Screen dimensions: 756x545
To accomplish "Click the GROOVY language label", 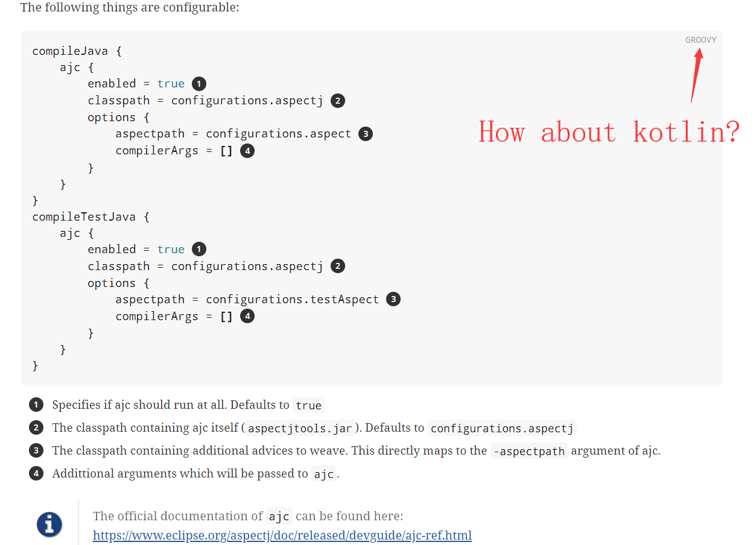I will (x=700, y=40).
